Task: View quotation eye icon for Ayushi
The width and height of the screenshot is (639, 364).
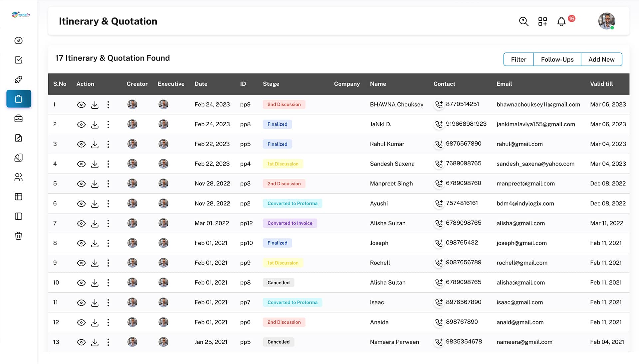Action: [81, 204]
